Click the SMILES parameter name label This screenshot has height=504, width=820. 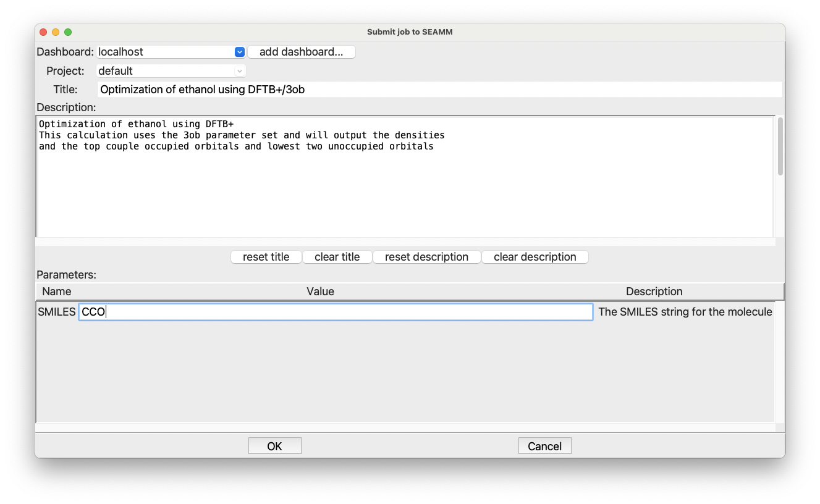[57, 312]
